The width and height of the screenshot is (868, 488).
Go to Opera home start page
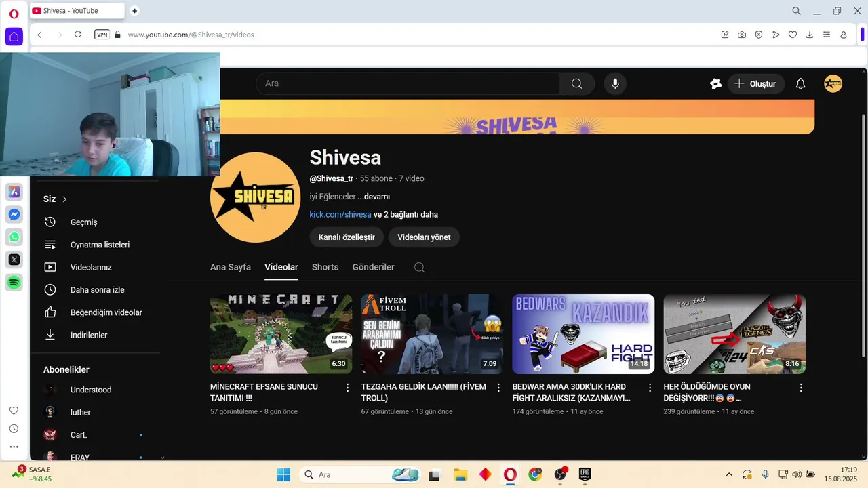14,37
